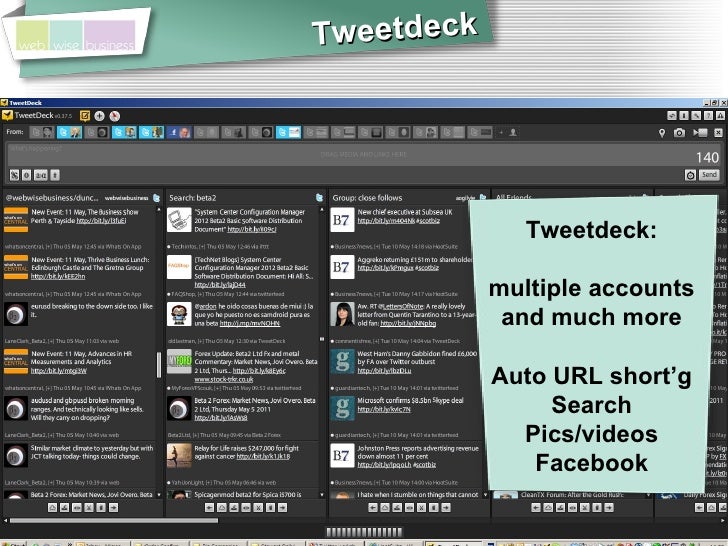The image size is (728, 546).
Task: Click Twitter bird icon in Search: beta2 header
Action: 319,198
